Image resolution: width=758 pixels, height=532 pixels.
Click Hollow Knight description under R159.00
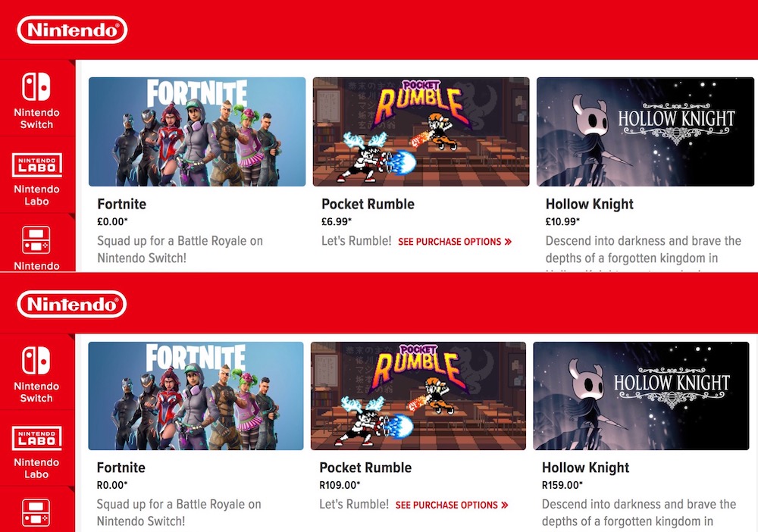(639, 512)
